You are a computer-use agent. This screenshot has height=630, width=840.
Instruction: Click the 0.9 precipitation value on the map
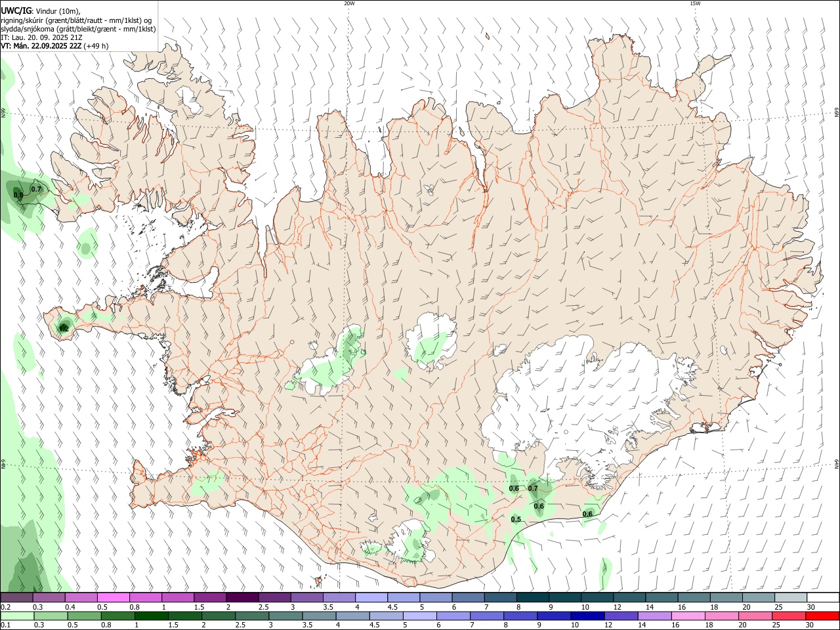pos(18,196)
